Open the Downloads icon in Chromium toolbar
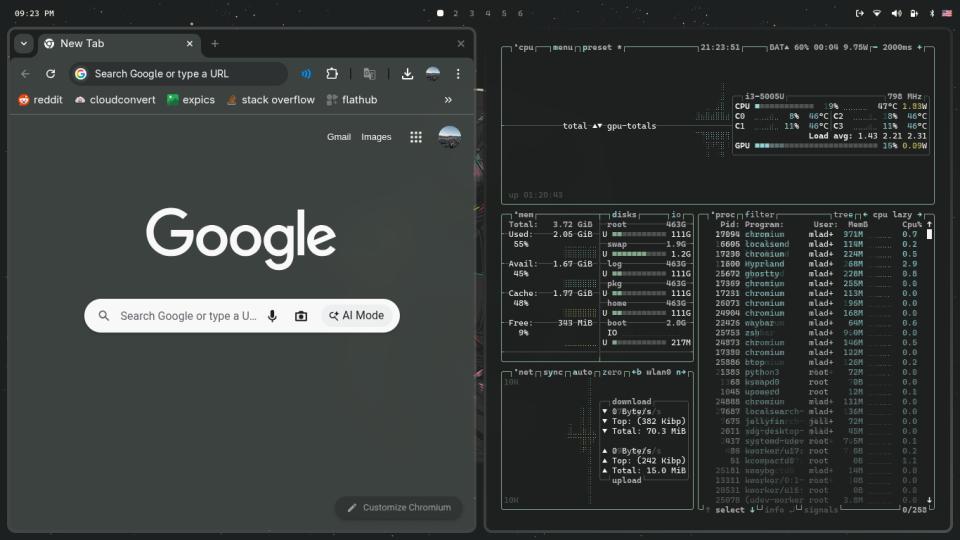The width and height of the screenshot is (960, 540). point(407,74)
